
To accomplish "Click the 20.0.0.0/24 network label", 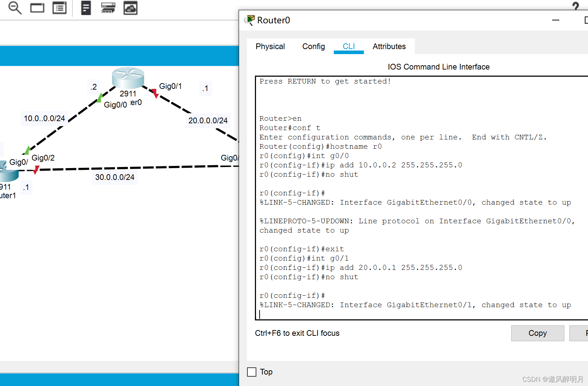I will point(208,120).
